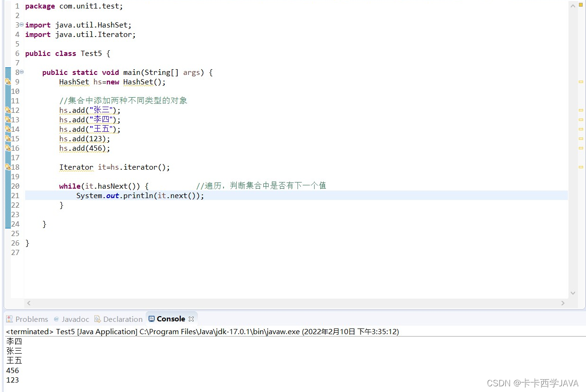Click the warning marker next to line 12

coord(8,110)
